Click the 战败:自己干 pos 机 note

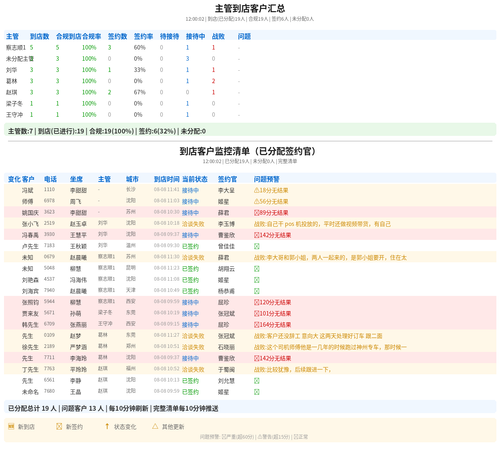[322, 224]
